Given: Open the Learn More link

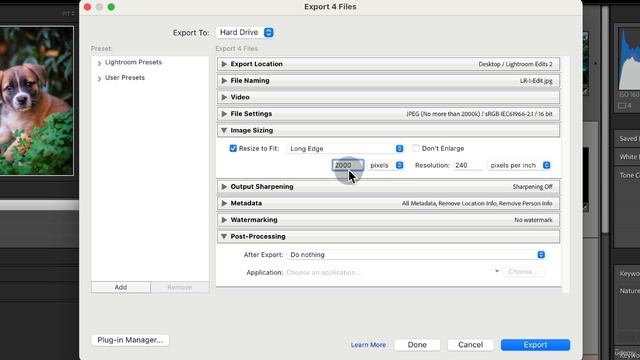Looking at the screenshot, I should point(368,345).
